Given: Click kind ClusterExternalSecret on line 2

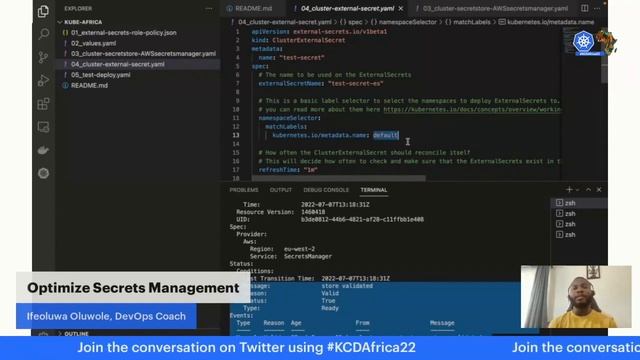Looking at the screenshot, I should click(309, 40).
